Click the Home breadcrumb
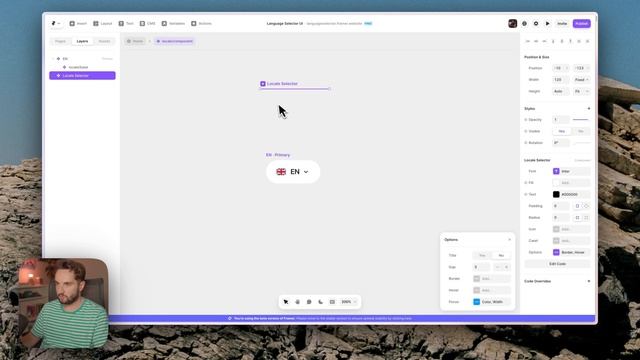The width and height of the screenshot is (640, 360). point(135,41)
